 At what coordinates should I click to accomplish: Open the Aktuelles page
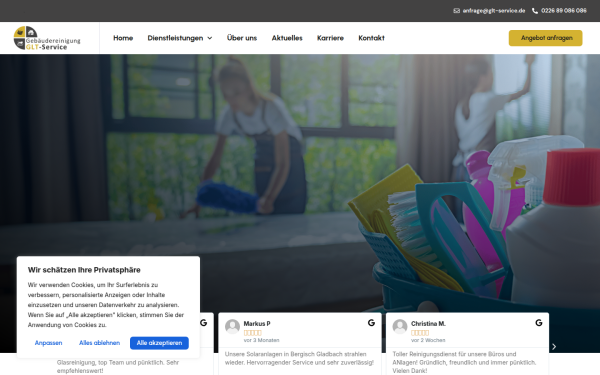coord(287,38)
